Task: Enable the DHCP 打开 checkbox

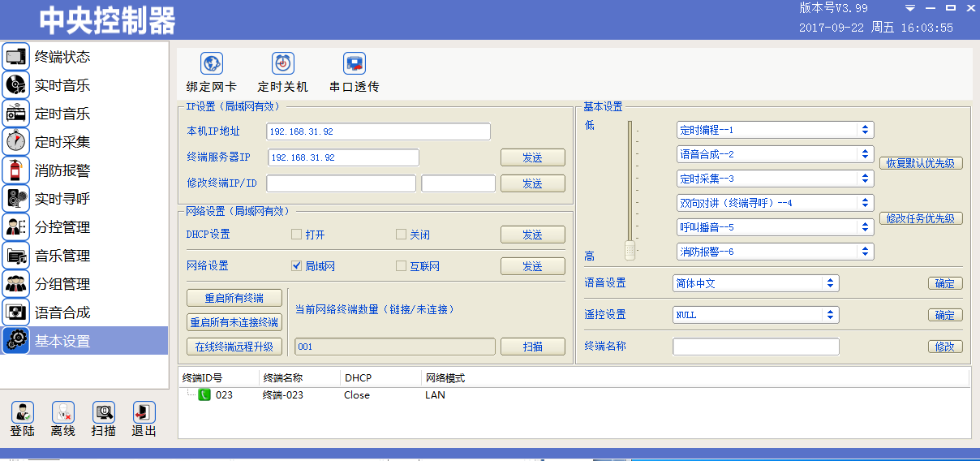Action: click(297, 235)
